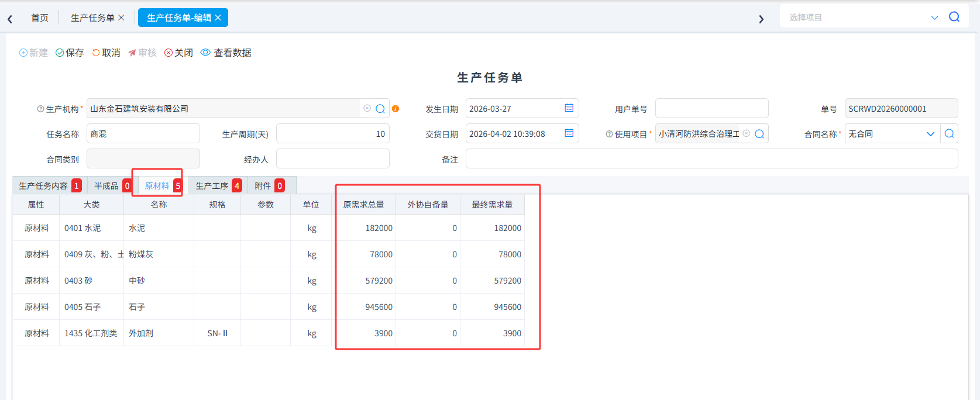
Task: Click the 取消 button
Action: click(106, 53)
